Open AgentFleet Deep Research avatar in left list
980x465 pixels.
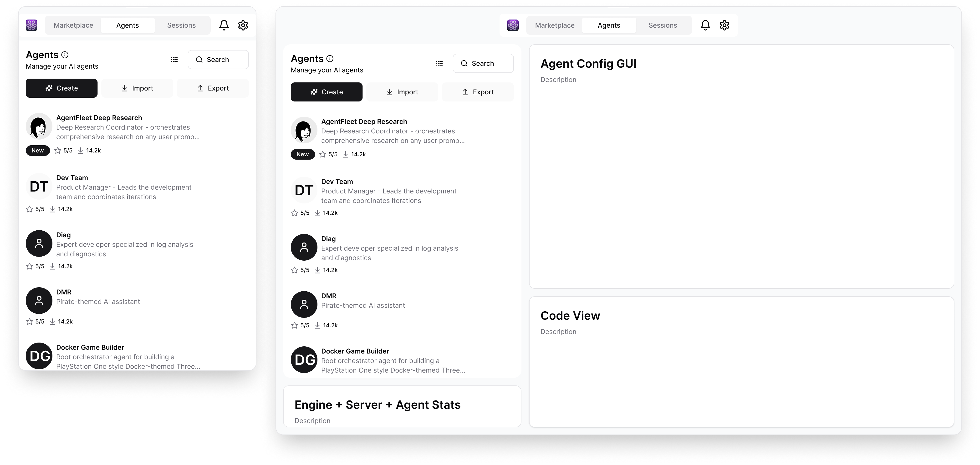click(39, 126)
